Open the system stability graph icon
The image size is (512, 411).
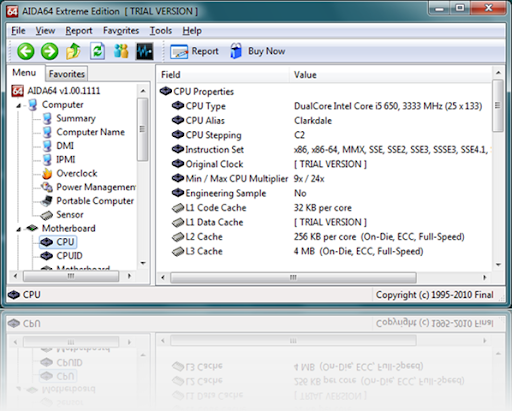coord(145,51)
